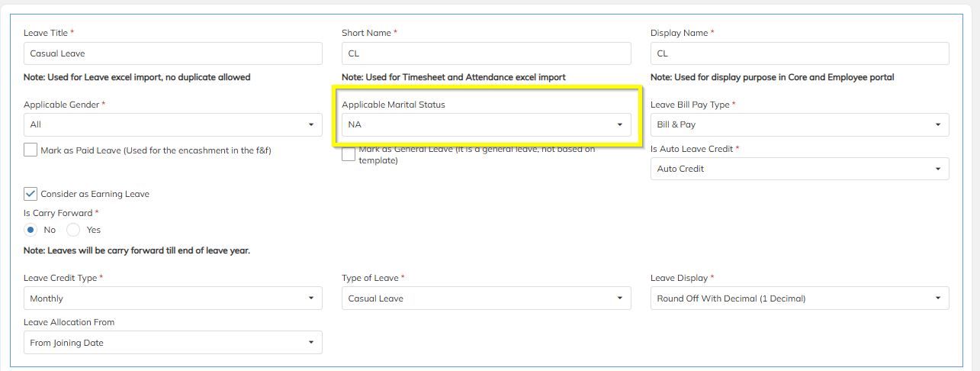The image size is (980, 371).
Task: Click the Leave Allocation From dropdown arrow
Action: pos(311,343)
